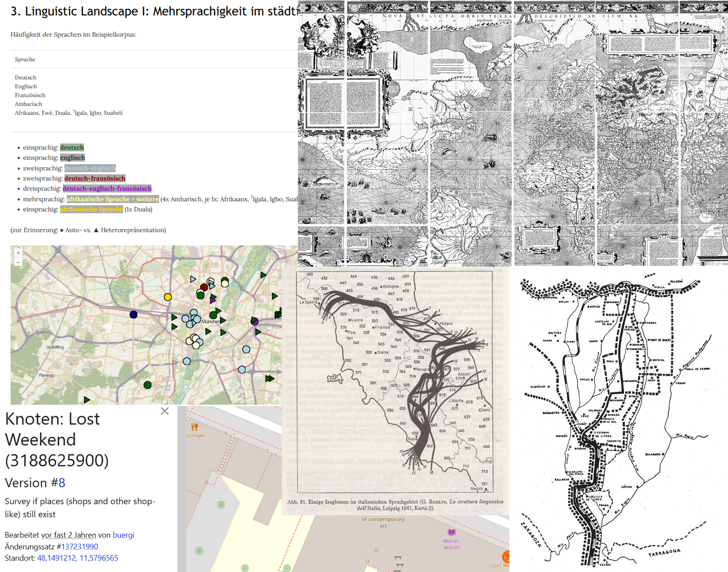Click the 'vor fast 2 Jahren' timestamp
This screenshot has width=728, height=572.
[x=69, y=535]
